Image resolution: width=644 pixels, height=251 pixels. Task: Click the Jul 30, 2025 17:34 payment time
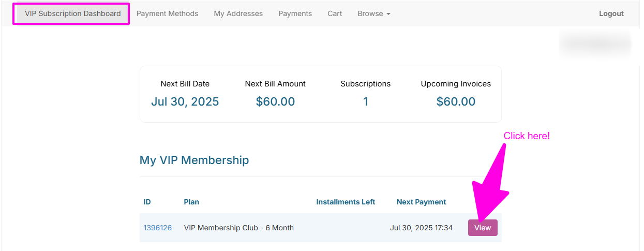(421, 228)
